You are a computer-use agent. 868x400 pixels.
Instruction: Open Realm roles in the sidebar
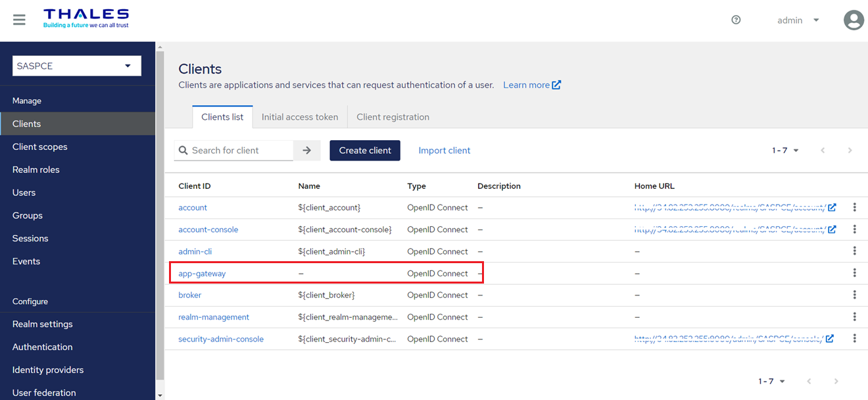tap(36, 170)
